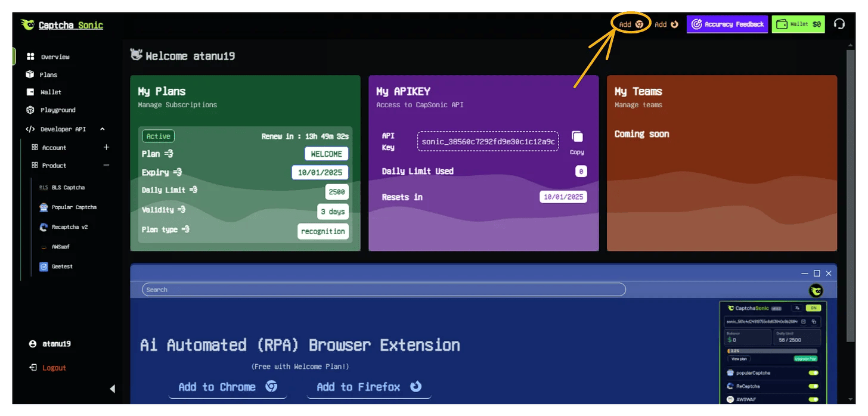Screen dimensions: 868x416
Task: Toggle the popularCaptcha switch
Action: (813, 373)
